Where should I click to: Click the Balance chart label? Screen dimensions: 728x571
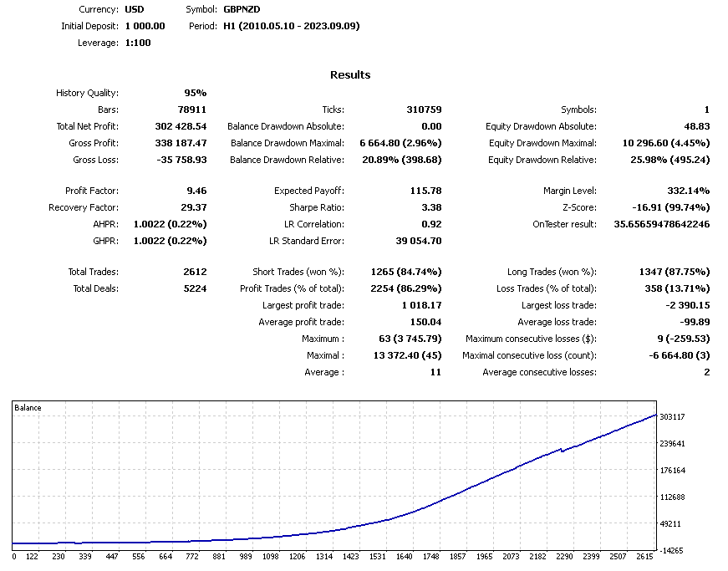(28, 408)
